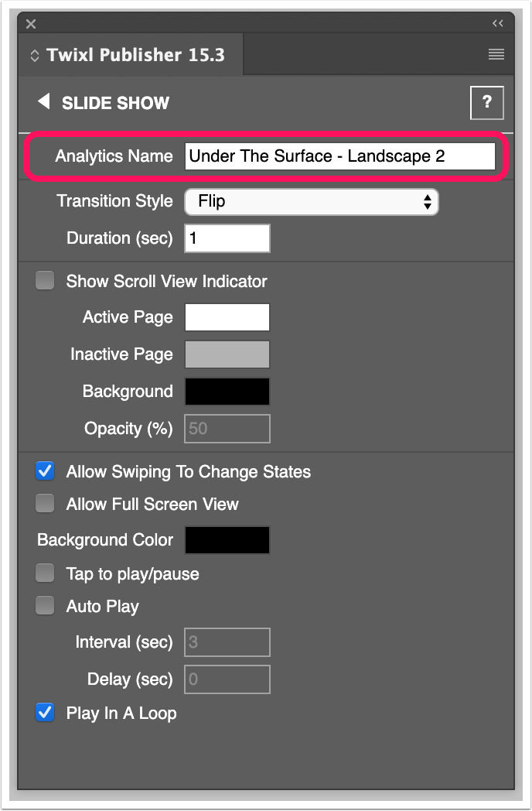
Task: Open the panel hamburger menu
Action: pyautogui.click(x=496, y=54)
